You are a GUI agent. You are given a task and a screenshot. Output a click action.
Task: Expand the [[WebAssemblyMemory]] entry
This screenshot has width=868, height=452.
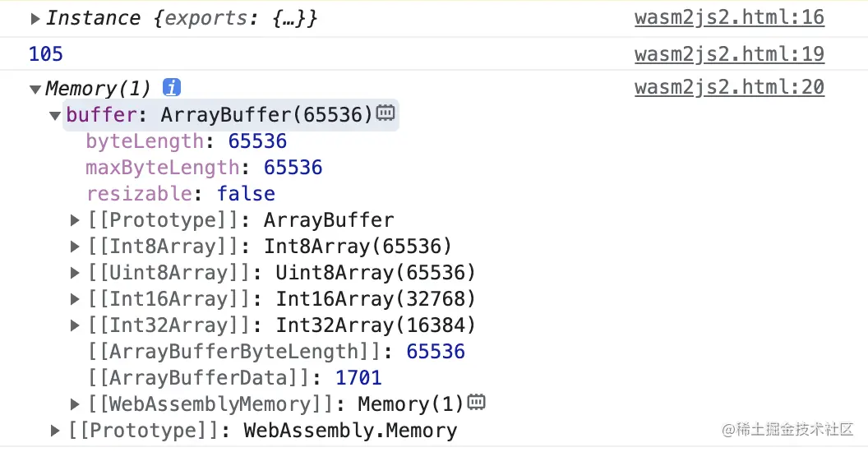(x=75, y=404)
